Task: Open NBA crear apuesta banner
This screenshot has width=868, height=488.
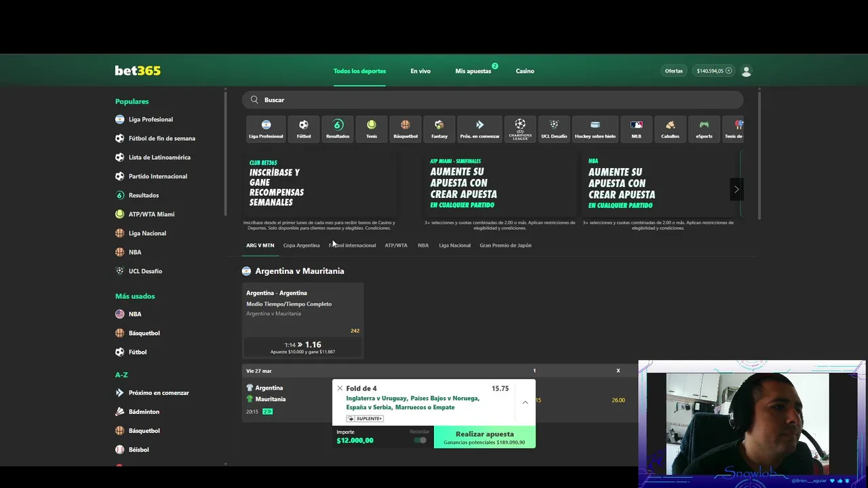Action: tap(658, 184)
